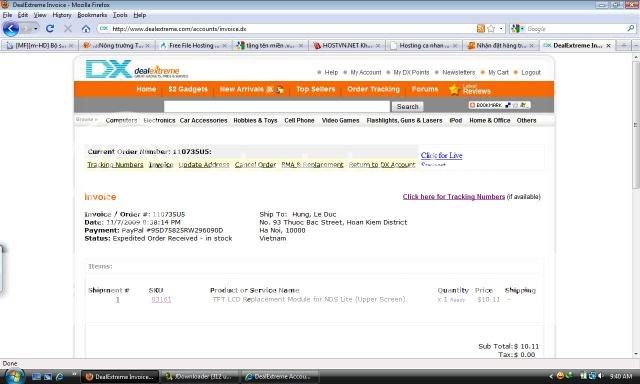Open the Firefox Help menu

(140, 15)
